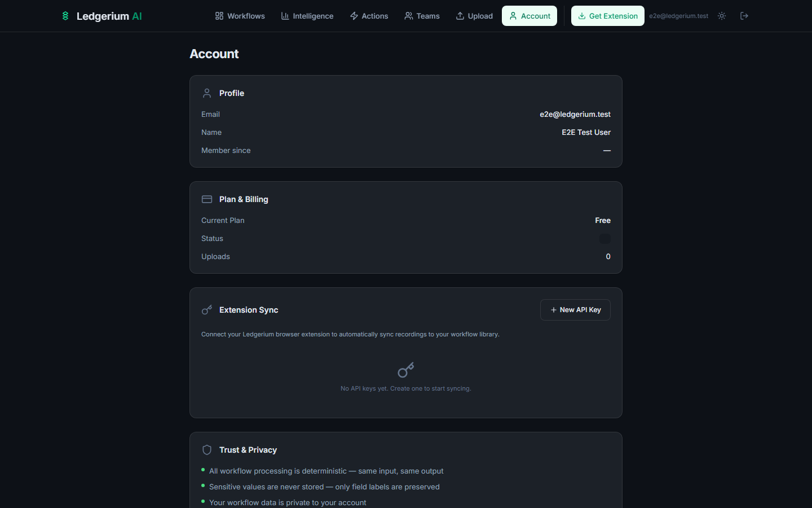Click the Extension Sync key icon in header
Image resolution: width=812 pixels, height=508 pixels.
click(x=207, y=310)
